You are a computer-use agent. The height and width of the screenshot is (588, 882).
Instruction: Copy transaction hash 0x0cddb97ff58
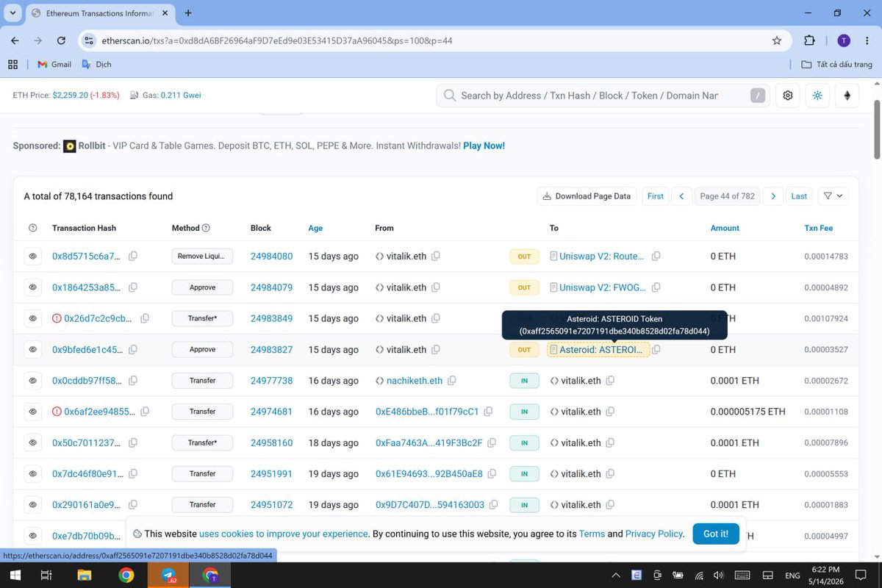tap(133, 381)
